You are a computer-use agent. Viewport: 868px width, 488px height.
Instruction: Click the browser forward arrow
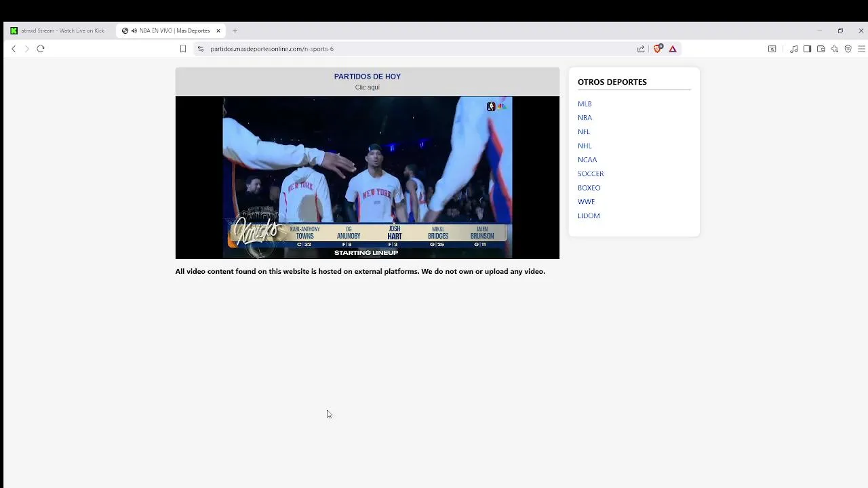[x=27, y=49]
